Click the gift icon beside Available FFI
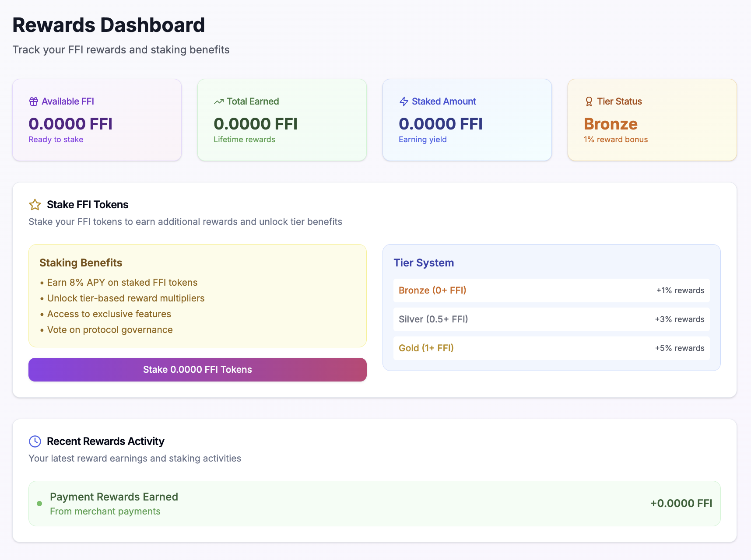Screen dimensions: 751x560 click(34, 101)
